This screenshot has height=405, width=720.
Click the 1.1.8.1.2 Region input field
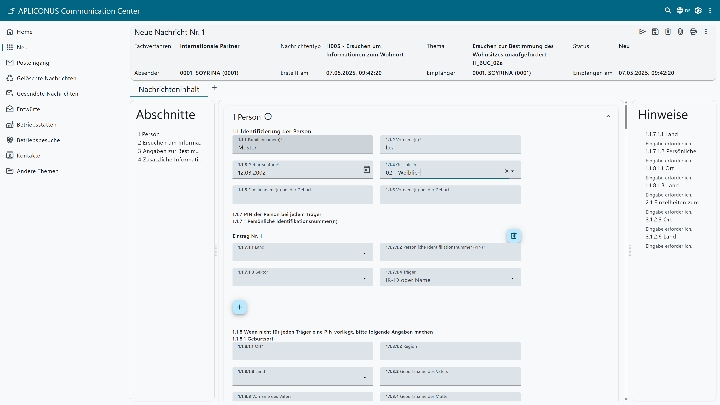tap(450, 351)
